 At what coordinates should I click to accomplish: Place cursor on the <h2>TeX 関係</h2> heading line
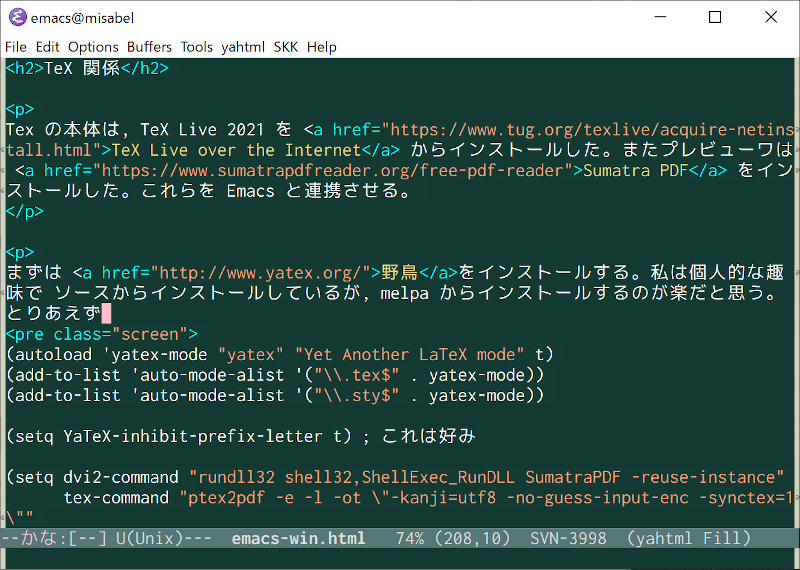click(87, 68)
